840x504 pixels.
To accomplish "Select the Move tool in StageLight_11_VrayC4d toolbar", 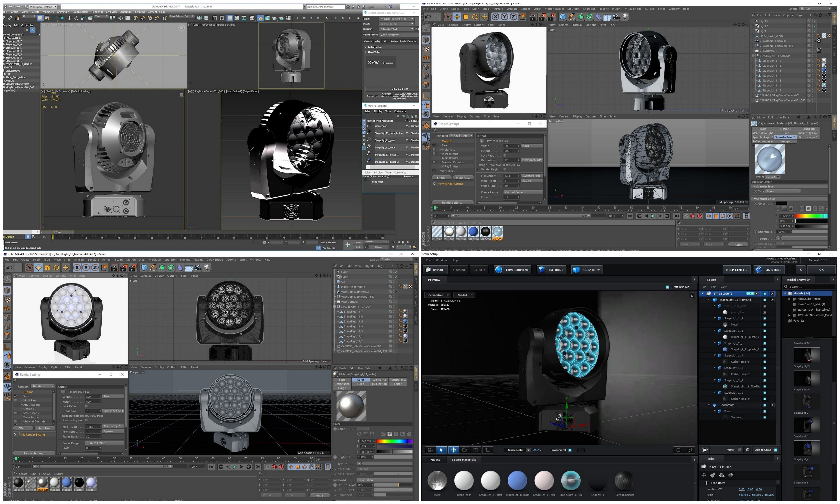I will [457, 17].
